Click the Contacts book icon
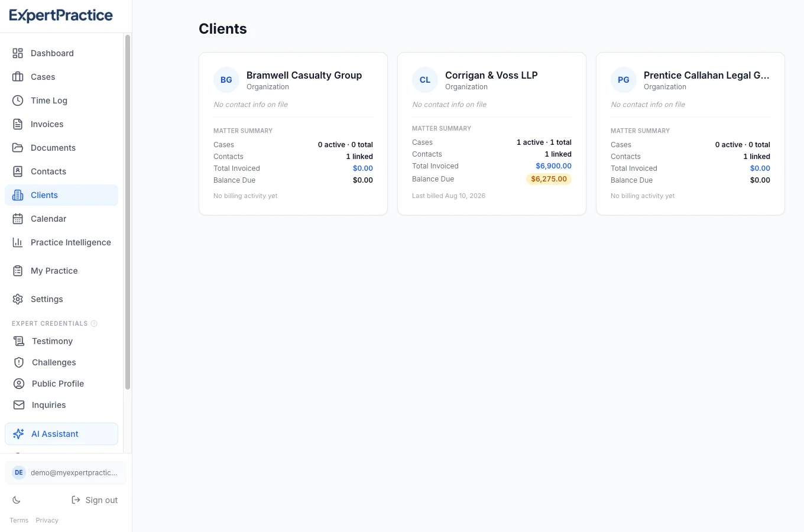Viewport: 804px width, 532px height. [18, 171]
